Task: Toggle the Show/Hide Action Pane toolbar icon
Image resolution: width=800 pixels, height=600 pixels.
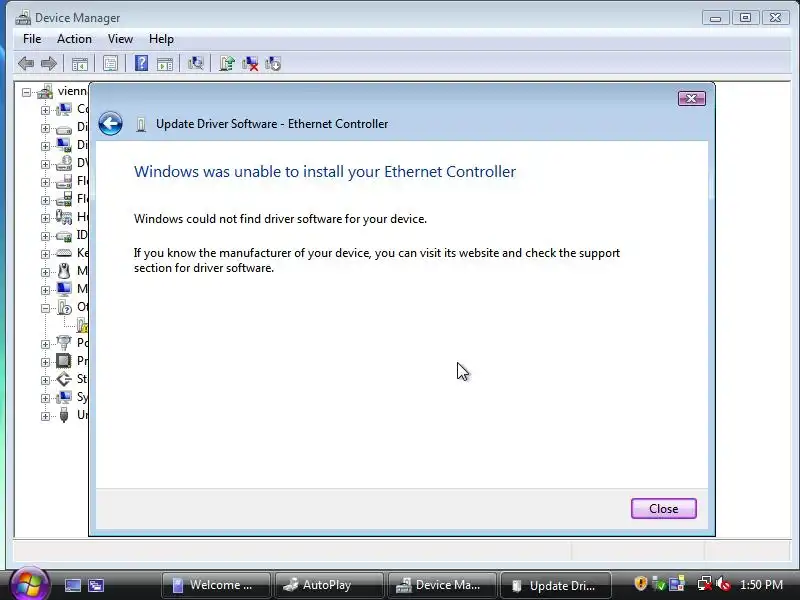Action: pyautogui.click(x=165, y=64)
